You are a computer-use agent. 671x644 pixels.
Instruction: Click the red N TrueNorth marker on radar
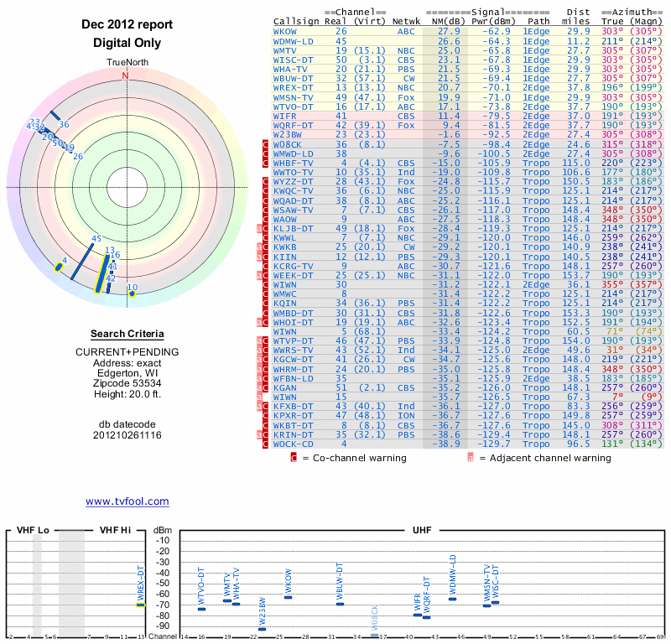pyautogui.click(x=126, y=75)
